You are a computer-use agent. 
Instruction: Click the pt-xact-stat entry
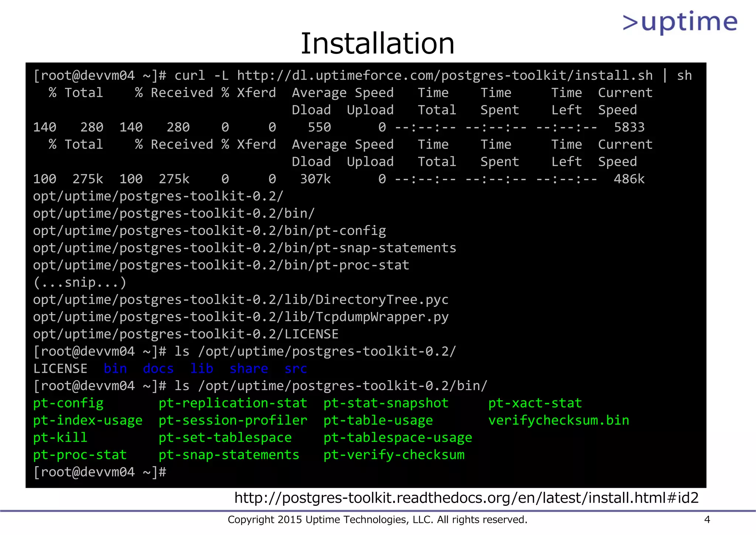click(x=535, y=403)
